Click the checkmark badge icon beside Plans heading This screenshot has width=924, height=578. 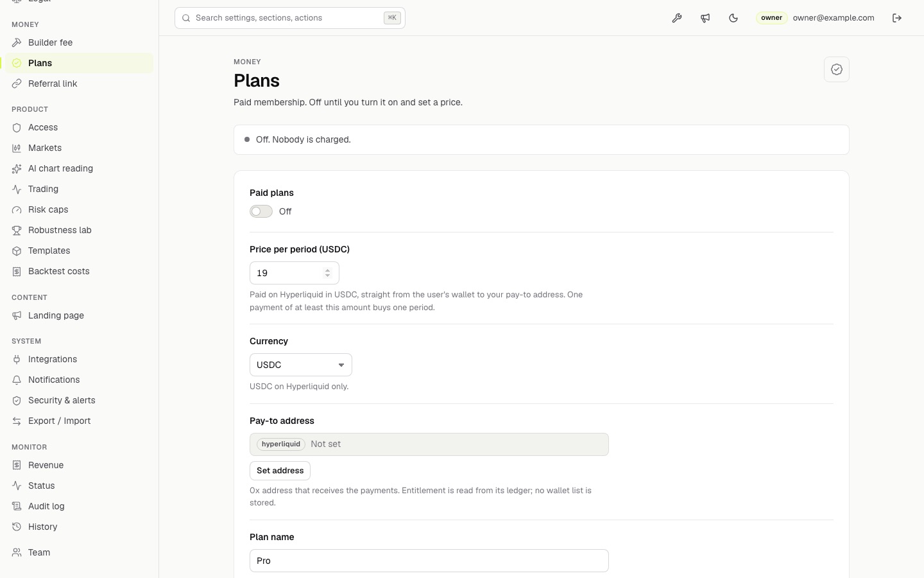[x=837, y=69]
